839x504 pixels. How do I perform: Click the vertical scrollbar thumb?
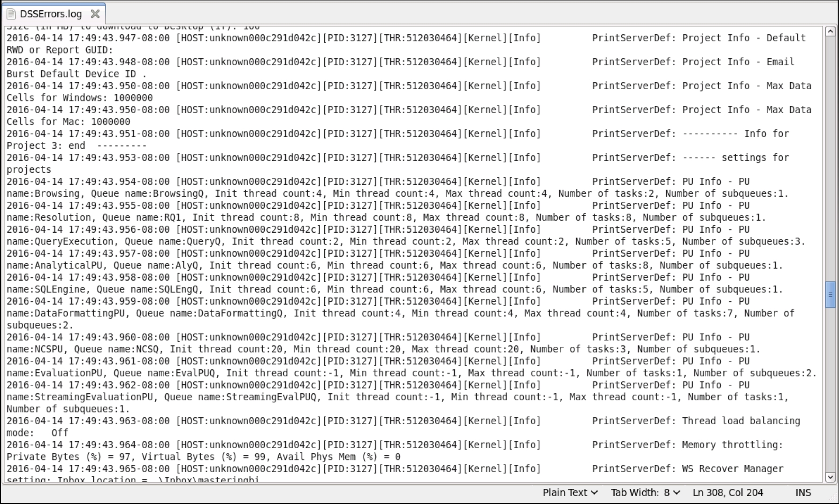coord(830,295)
